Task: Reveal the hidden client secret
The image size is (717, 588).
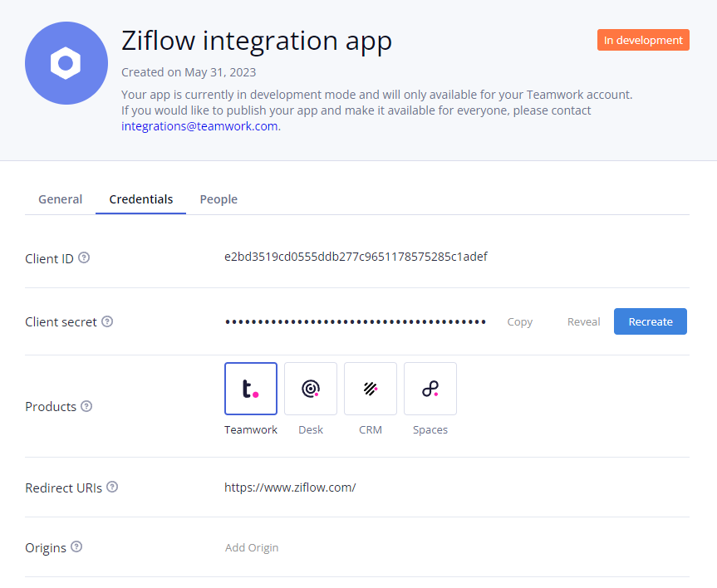Action: (583, 322)
